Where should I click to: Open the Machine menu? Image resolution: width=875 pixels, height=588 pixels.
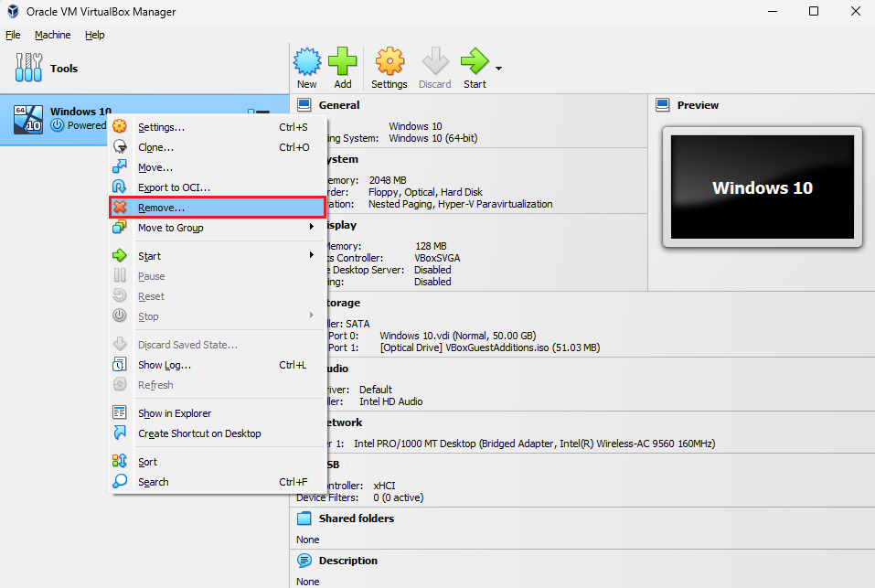[52, 35]
